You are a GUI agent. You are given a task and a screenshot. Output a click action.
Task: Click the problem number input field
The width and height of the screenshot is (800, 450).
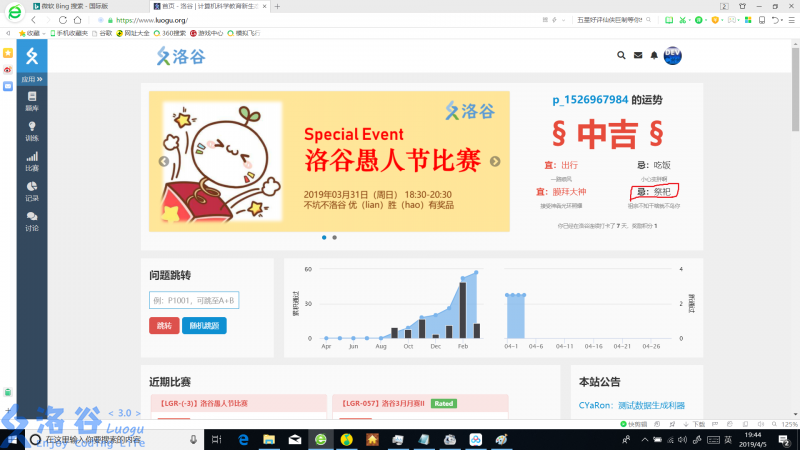(194, 301)
